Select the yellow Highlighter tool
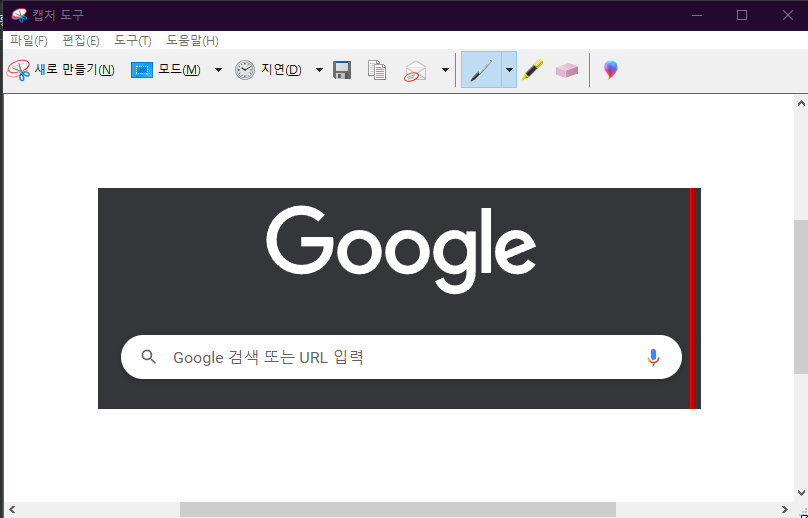Screen dimensions: 808x518 pyautogui.click(x=532, y=70)
